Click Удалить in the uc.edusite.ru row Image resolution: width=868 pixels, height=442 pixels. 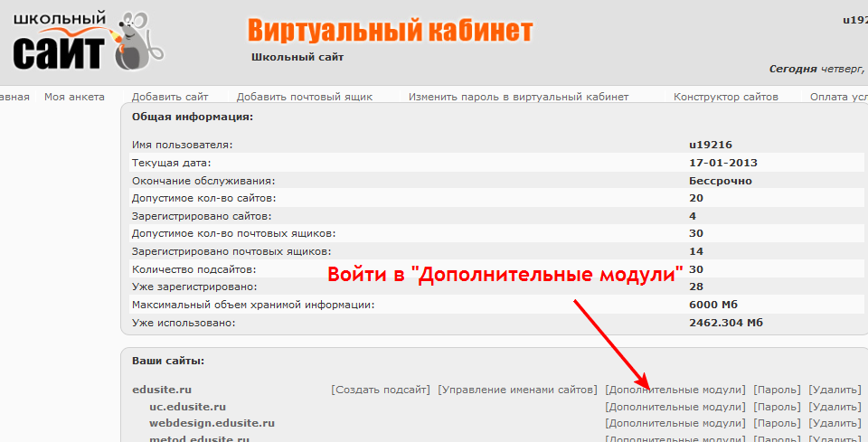[835, 407]
